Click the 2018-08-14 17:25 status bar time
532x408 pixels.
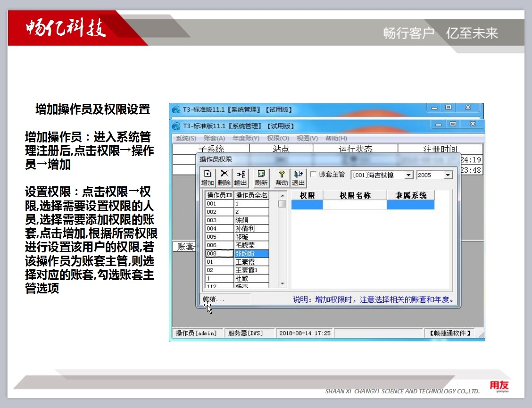pos(305,333)
